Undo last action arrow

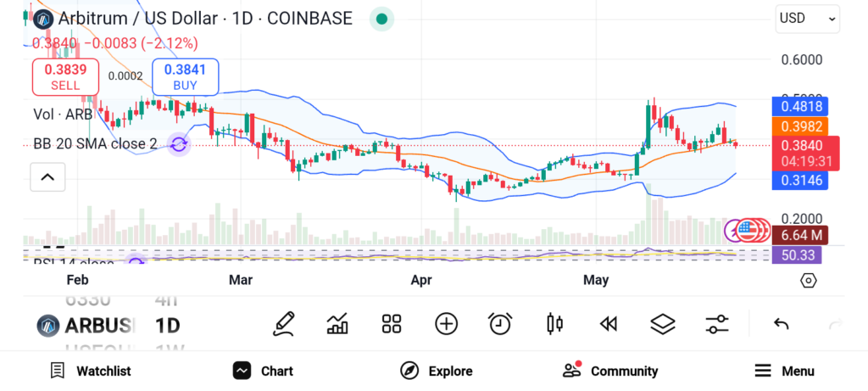[781, 324]
